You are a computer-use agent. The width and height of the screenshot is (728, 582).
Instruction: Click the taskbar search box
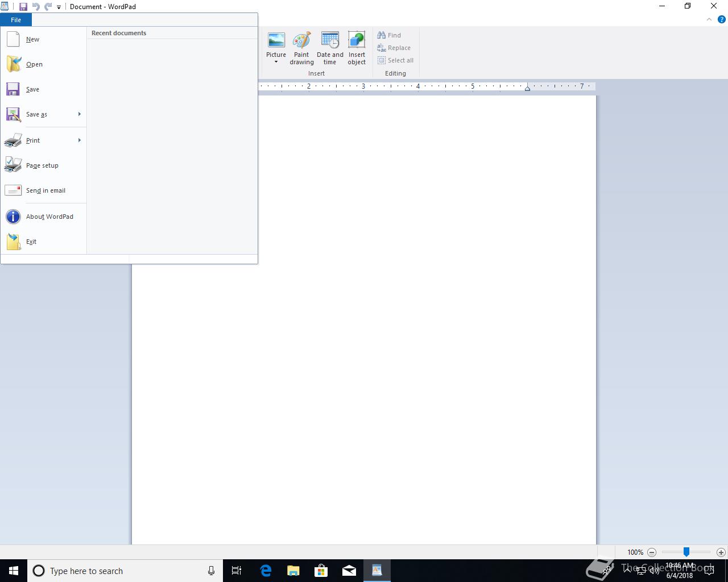(x=125, y=571)
